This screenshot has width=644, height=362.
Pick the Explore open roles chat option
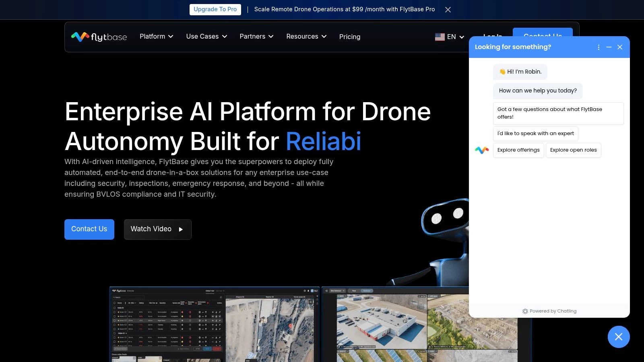click(x=574, y=150)
